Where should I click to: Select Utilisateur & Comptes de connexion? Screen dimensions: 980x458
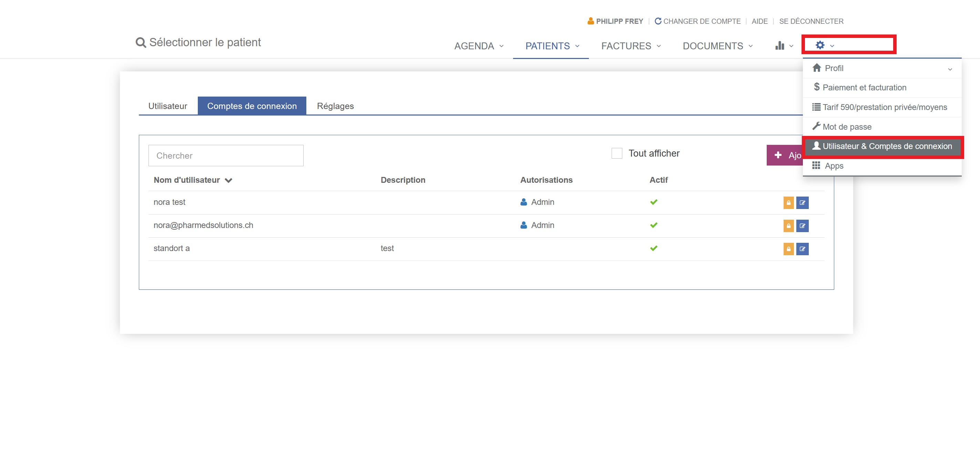(x=882, y=147)
